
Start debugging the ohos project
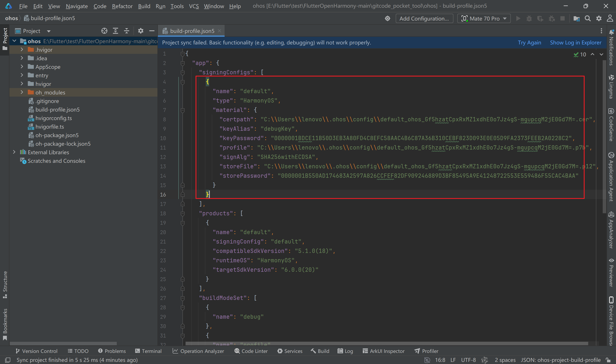click(529, 18)
